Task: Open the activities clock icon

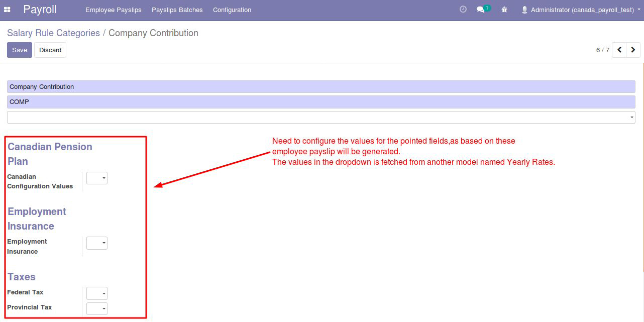Action: [463, 10]
